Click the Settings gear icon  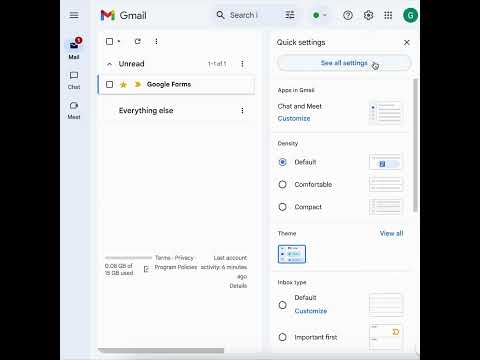click(368, 15)
